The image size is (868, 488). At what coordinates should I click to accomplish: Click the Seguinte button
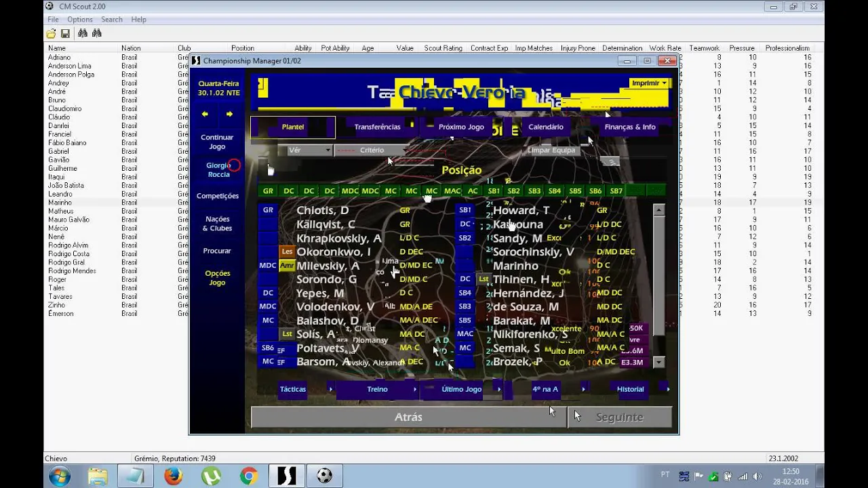click(x=620, y=418)
